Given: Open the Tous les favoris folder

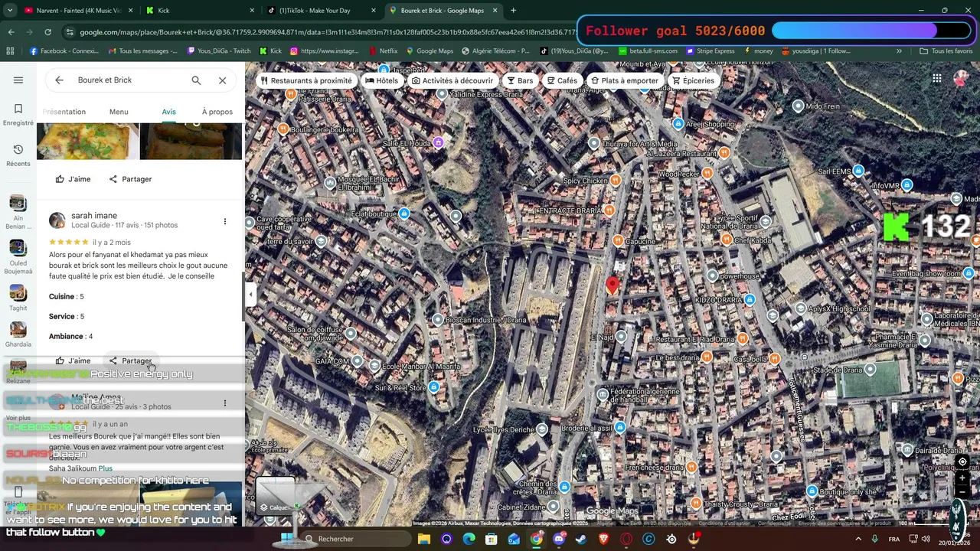Looking at the screenshot, I should pyautogui.click(x=946, y=51).
